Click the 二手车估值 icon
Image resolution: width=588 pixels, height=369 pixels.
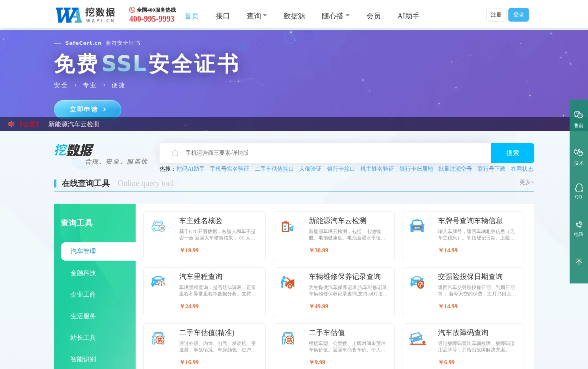coord(288,338)
